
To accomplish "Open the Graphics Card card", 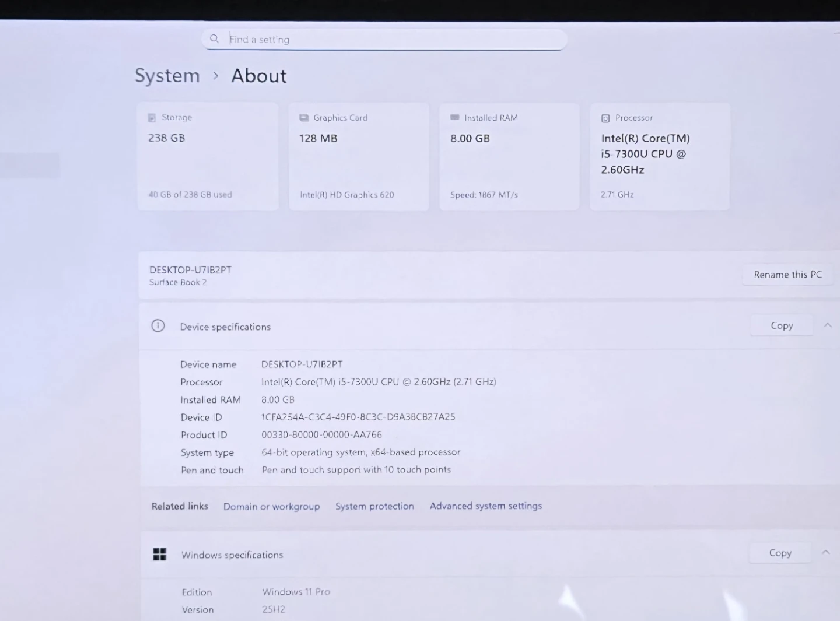I will (359, 157).
